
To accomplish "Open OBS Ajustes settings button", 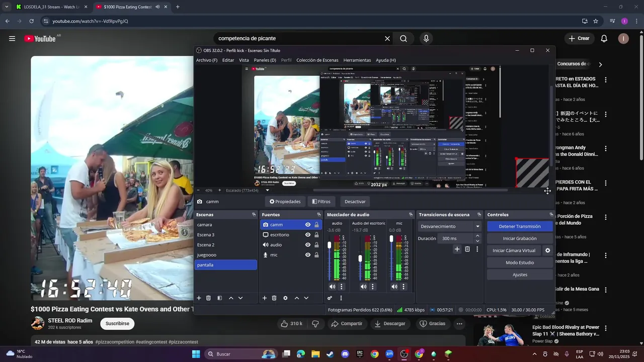I will 520,275.
